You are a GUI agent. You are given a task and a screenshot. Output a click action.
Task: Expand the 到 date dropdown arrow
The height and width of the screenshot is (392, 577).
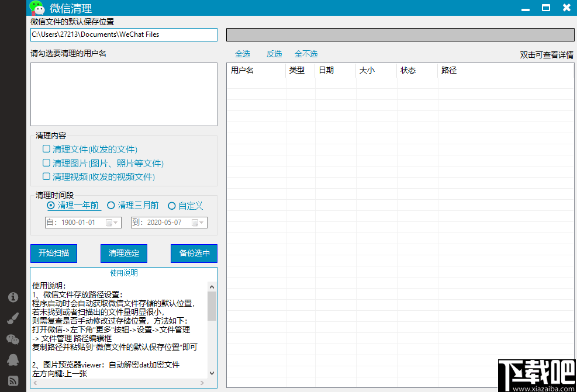pos(202,222)
